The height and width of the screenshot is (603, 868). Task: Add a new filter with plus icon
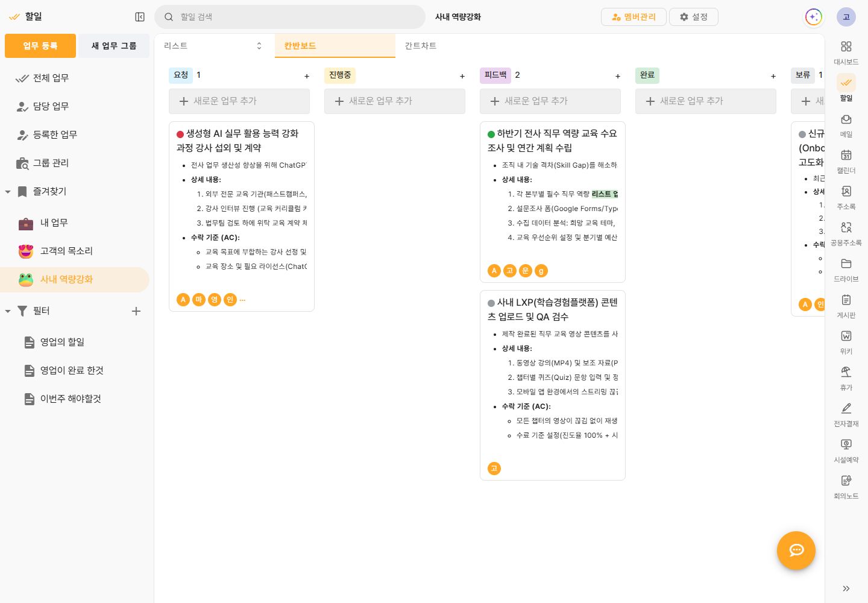(x=136, y=311)
